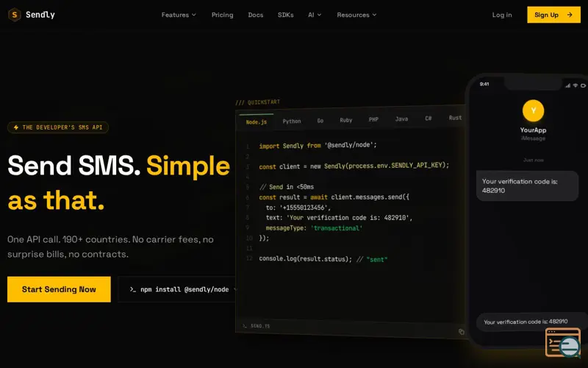588x368 pixels.
Task: Click the console.log(result.status) code line
Action: pos(323,259)
